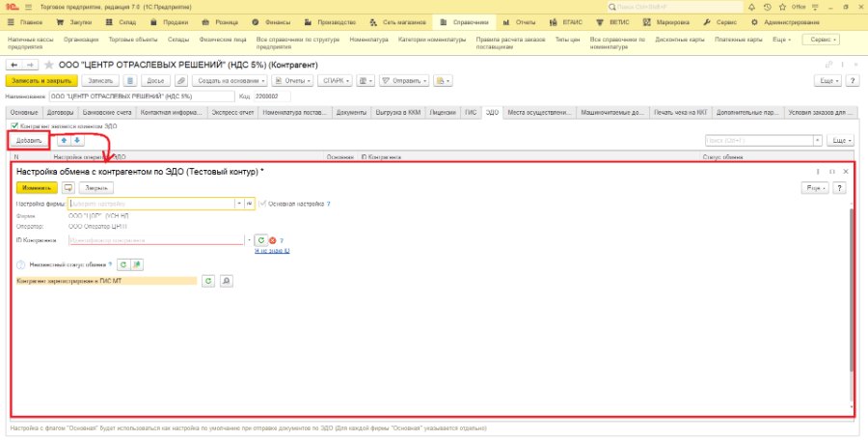The width and height of the screenshot is (868, 441).
Task: Click the yellow Изменить button
Action: click(37, 188)
